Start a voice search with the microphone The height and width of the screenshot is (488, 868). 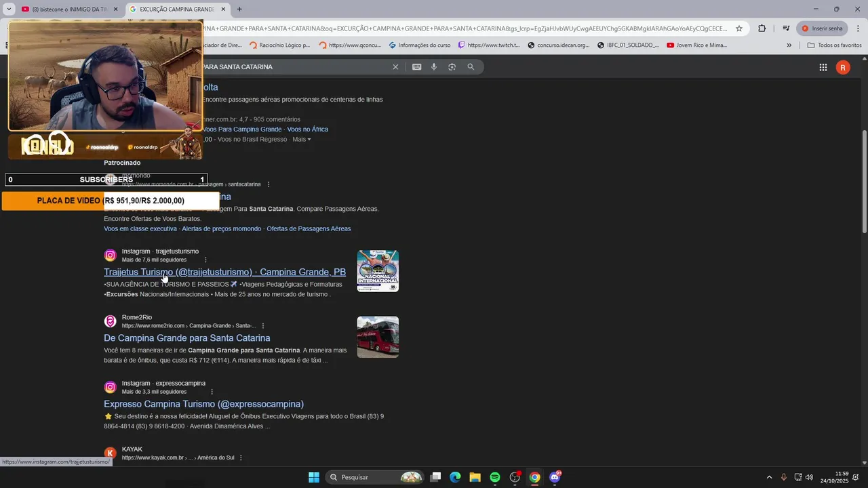(434, 67)
